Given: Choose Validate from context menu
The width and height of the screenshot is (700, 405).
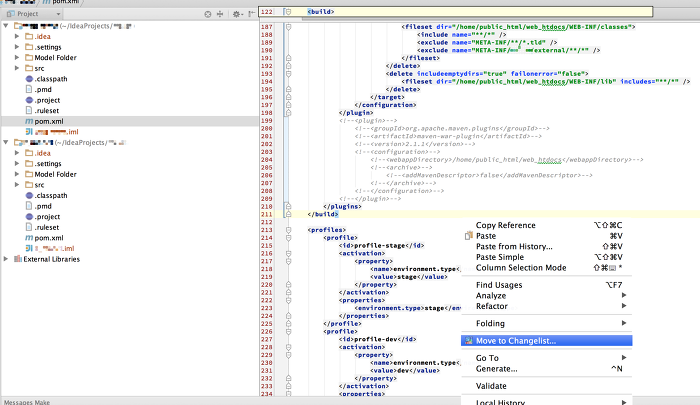Looking at the screenshot, I should pyautogui.click(x=546, y=386).
